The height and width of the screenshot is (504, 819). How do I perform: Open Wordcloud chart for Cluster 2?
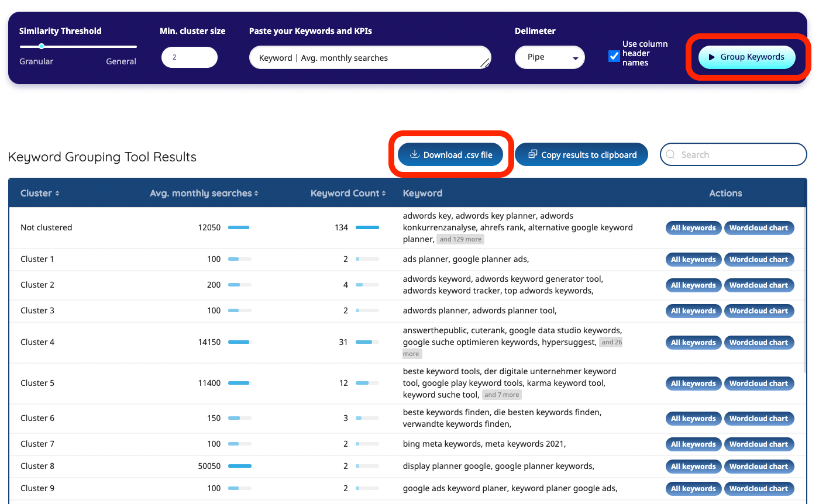click(x=759, y=285)
